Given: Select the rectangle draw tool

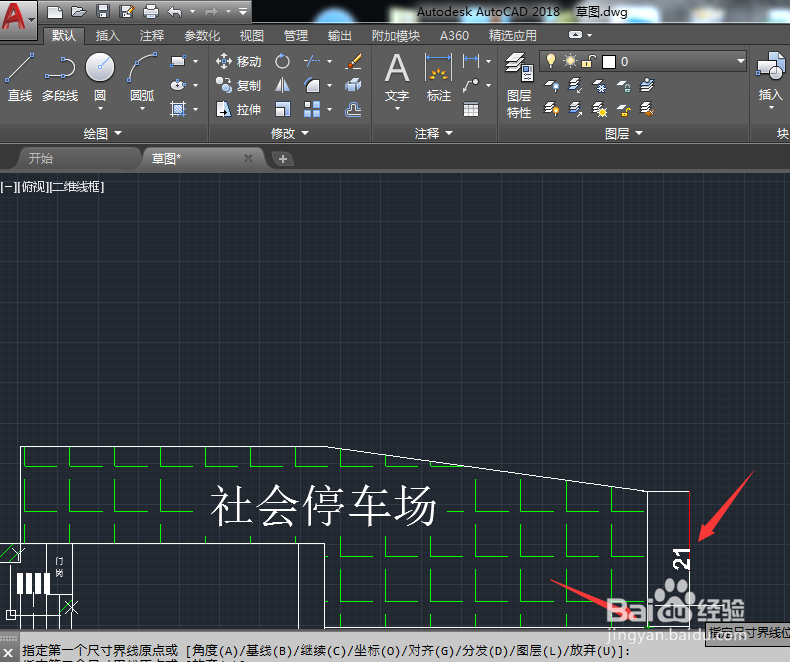Looking at the screenshot, I should coord(178,61).
